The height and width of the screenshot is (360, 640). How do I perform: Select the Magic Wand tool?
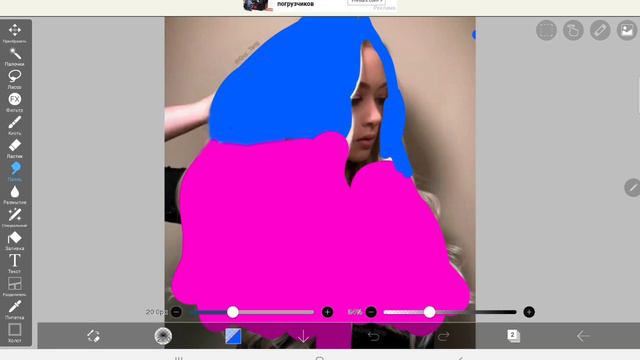15,56
